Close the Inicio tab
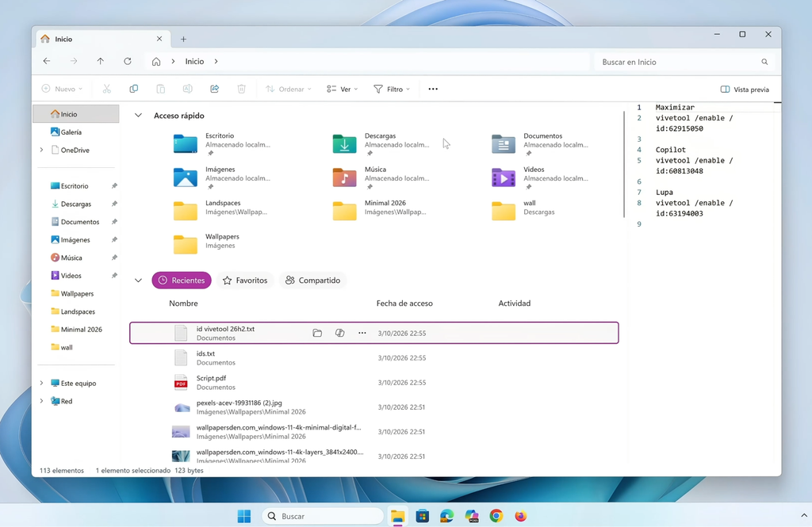This screenshot has width=812, height=527. coord(159,39)
